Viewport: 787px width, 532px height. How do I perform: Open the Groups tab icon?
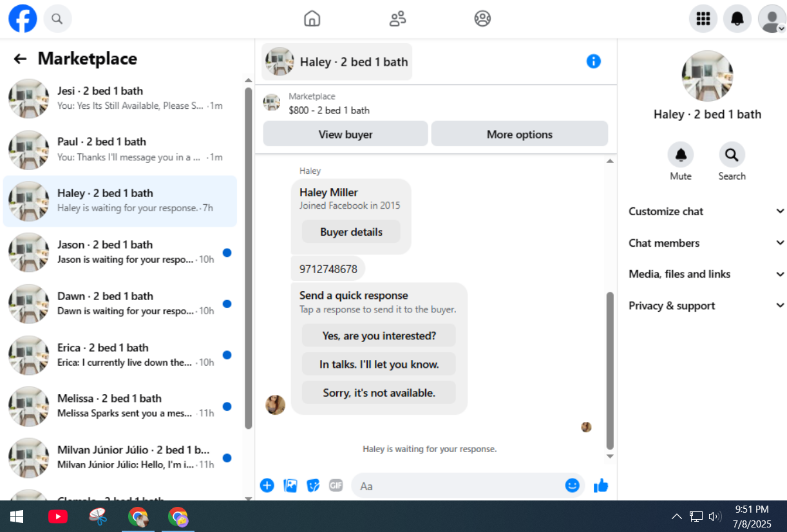482,19
